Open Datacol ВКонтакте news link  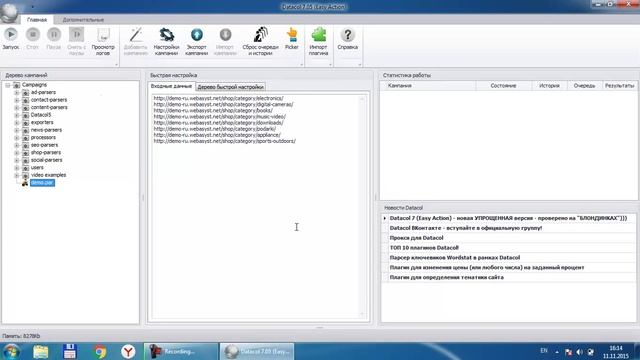[466, 228]
